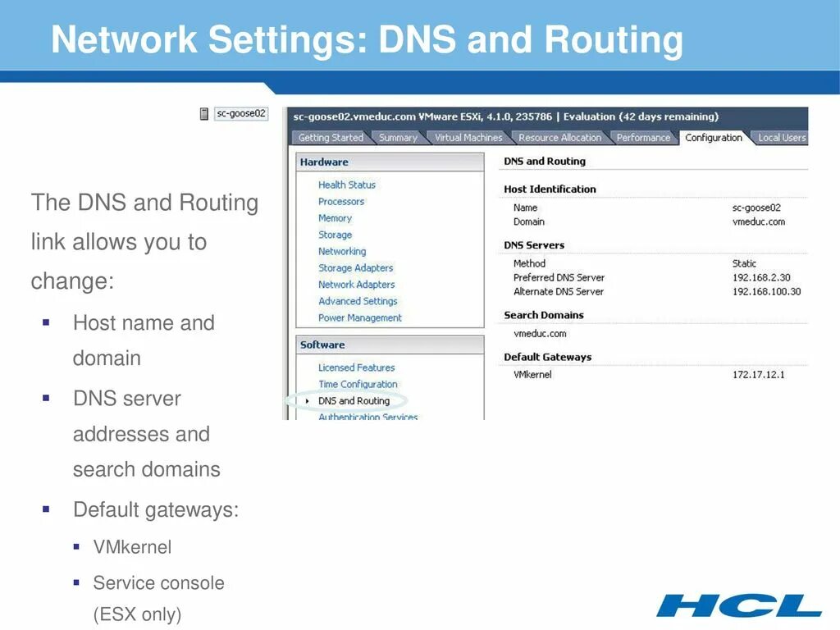Select DNS and Routing under Software
This screenshot has width=840, height=630.
[354, 400]
